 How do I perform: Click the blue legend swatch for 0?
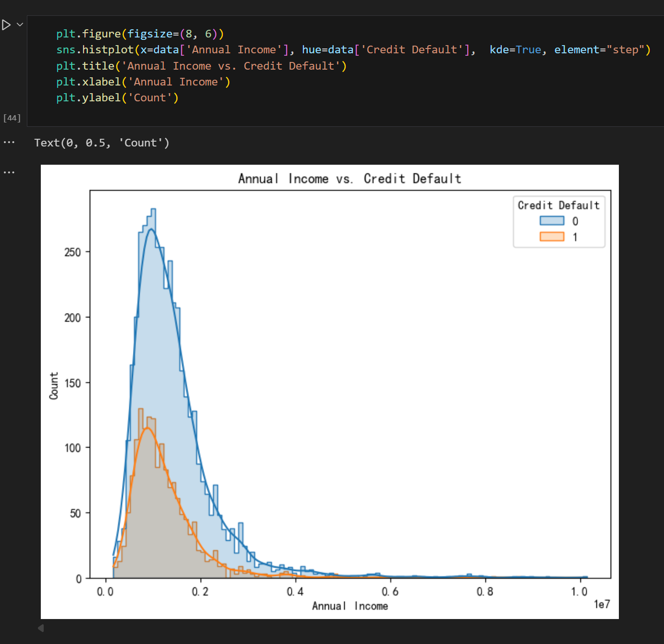(552, 221)
